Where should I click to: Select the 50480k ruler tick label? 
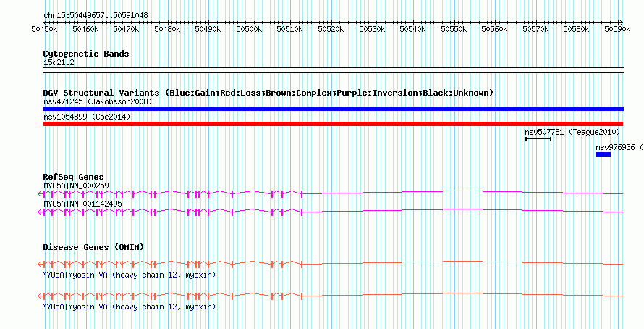click(x=167, y=29)
